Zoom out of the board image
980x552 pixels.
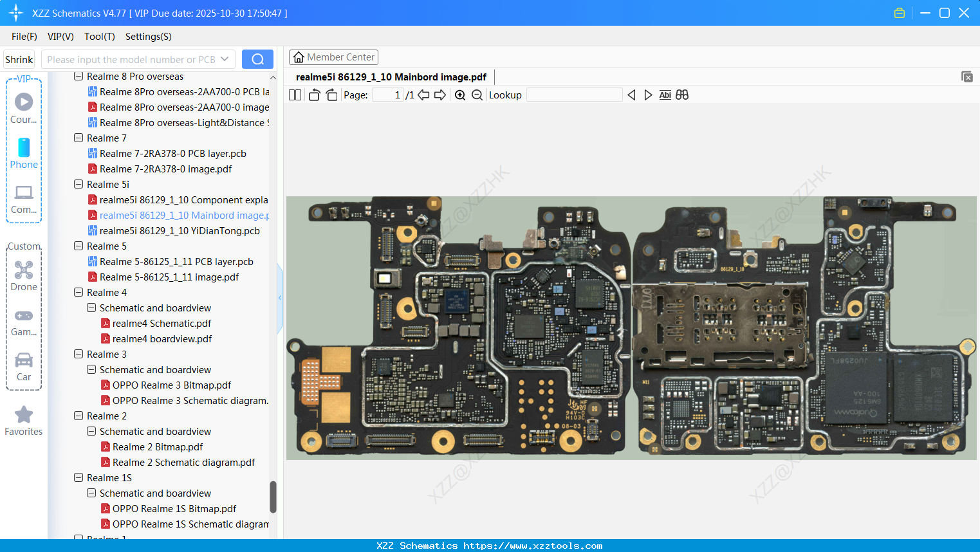pyautogui.click(x=477, y=95)
